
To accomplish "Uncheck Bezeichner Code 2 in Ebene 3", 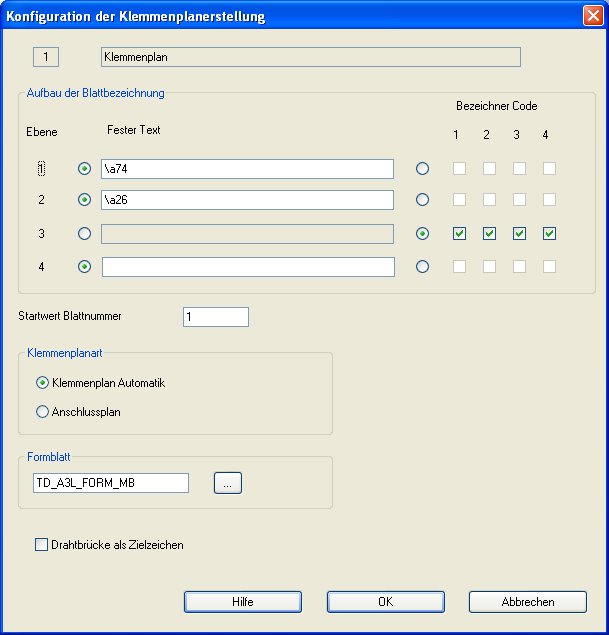I will click(489, 234).
